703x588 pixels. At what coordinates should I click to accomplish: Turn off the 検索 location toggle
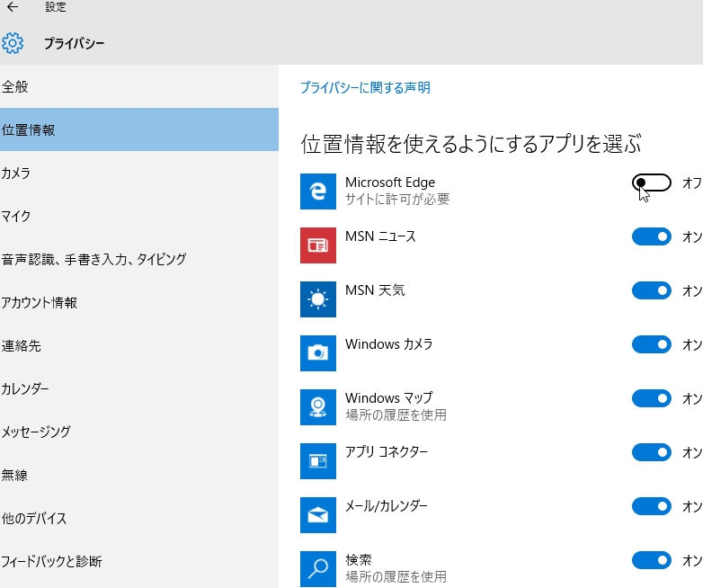[x=652, y=560]
